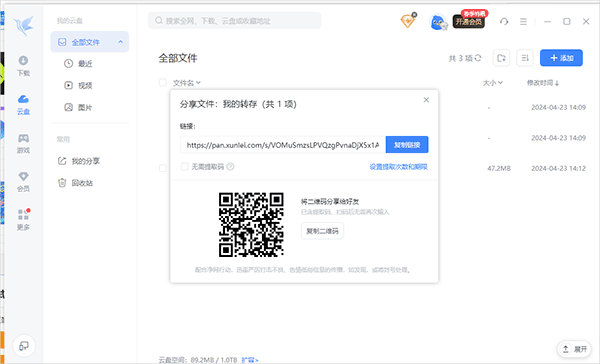Image resolution: width=600 pixels, height=364 pixels.
Task: Click the search box at top
Action: point(235,21)
